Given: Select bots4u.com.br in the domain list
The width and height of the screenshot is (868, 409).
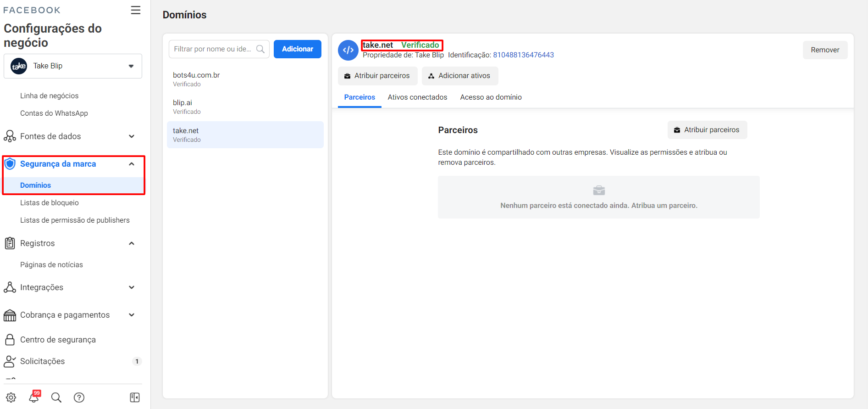Looking at the screenshot, I should tap(245, 79).
